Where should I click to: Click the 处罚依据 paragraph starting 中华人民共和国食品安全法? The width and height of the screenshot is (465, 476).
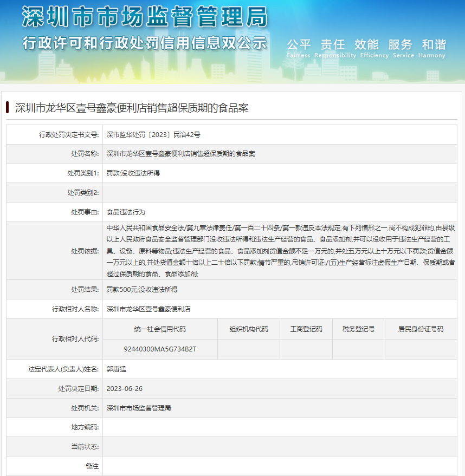[x=281, y=251]
